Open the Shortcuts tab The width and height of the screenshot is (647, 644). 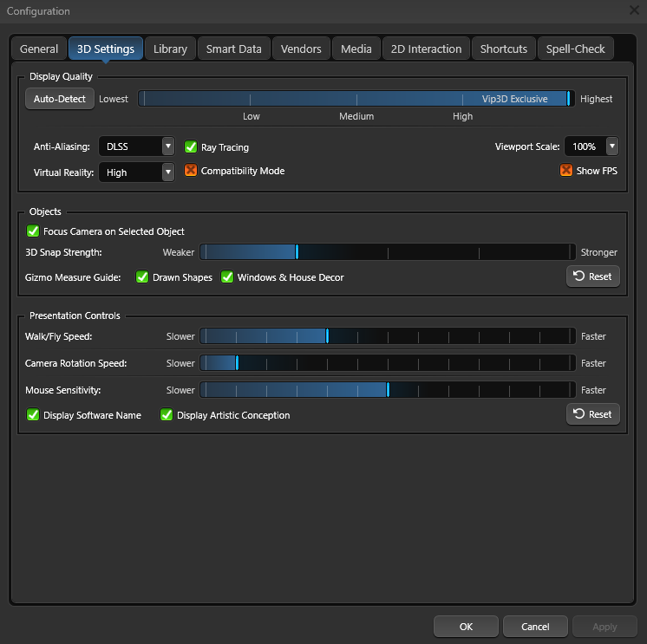coord(503,49)
